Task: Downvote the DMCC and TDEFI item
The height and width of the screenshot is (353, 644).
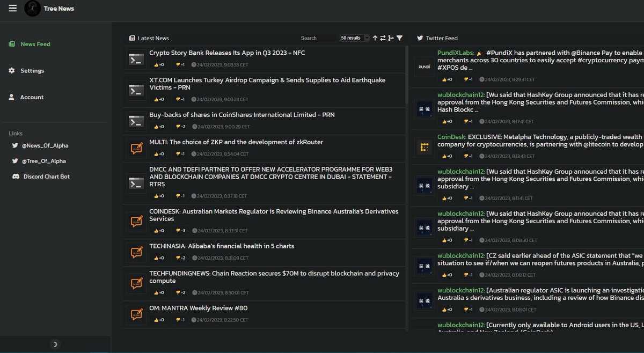Action: pyautogui.click(x=180, y=196)
